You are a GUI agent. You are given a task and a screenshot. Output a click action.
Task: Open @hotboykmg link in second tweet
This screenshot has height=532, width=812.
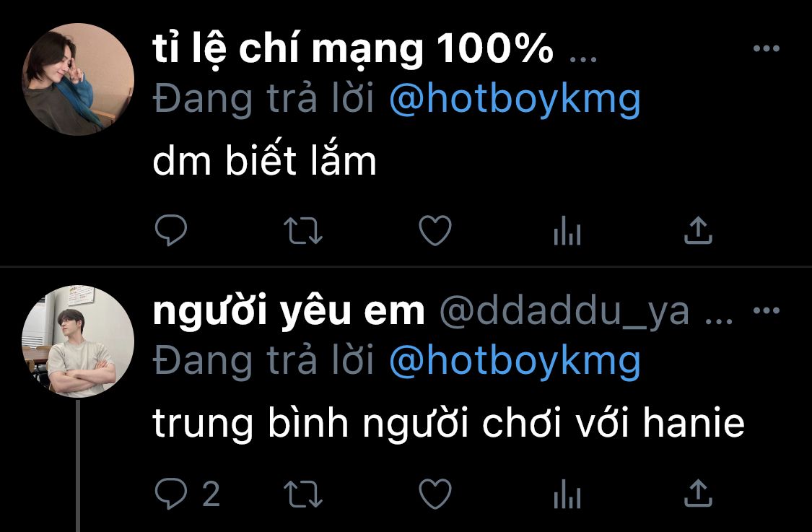click(515, 361)
